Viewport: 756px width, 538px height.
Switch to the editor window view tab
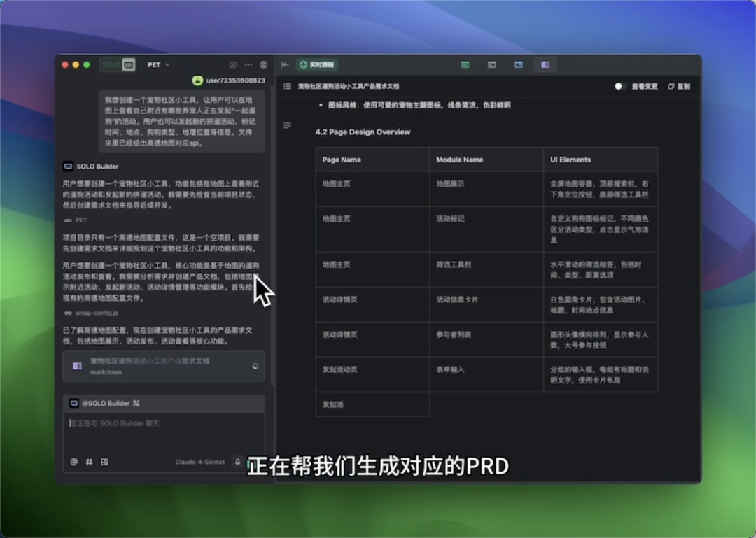click(518, 64)
